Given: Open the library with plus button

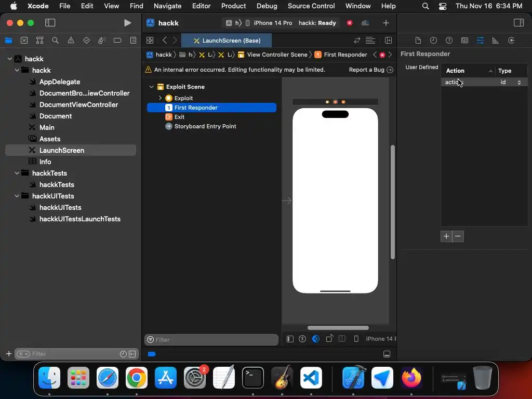Looking at the screenshot, I should click(386, 23).
